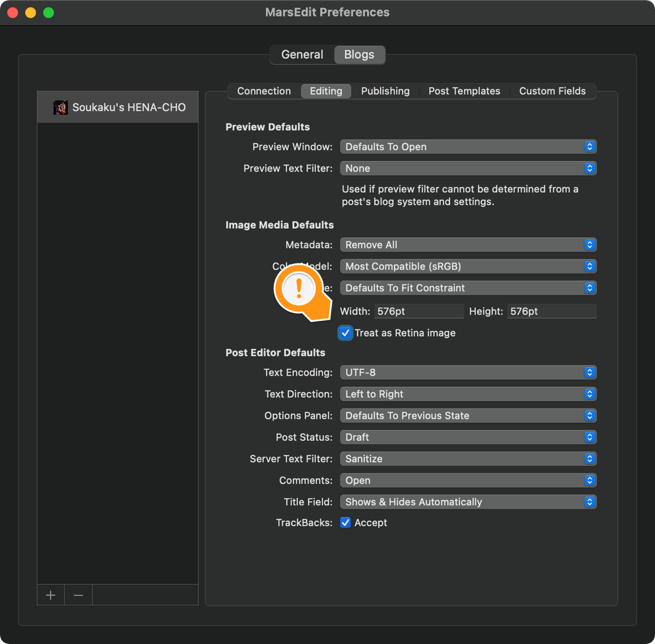Open the Most Compatible (sRGB) color dropdown
Viewport: 655px width, 644px height.
pos(468,266)
